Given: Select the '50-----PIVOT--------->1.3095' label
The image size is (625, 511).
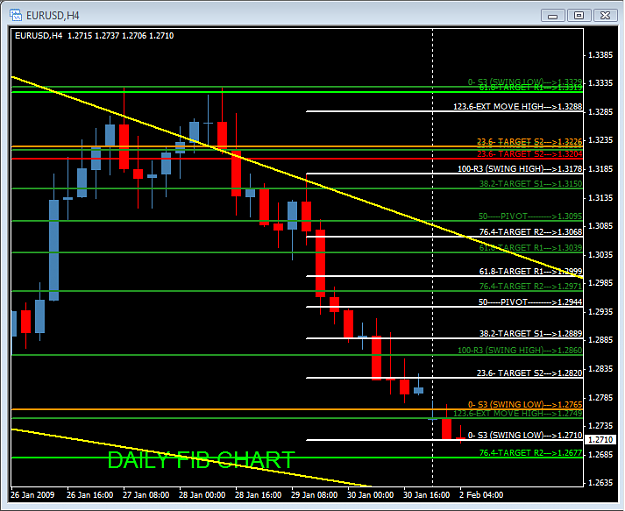Looking at the screenshot, I should (530, 216).
